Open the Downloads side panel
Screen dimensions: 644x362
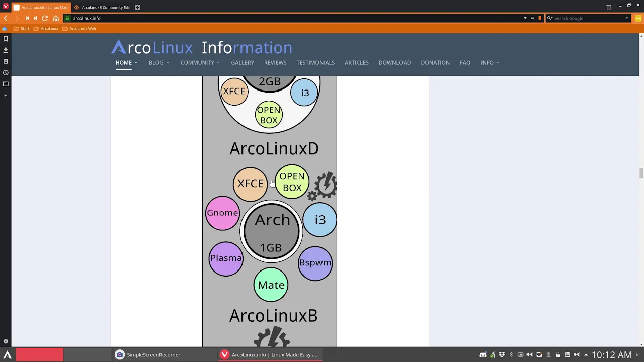[6, 50]
